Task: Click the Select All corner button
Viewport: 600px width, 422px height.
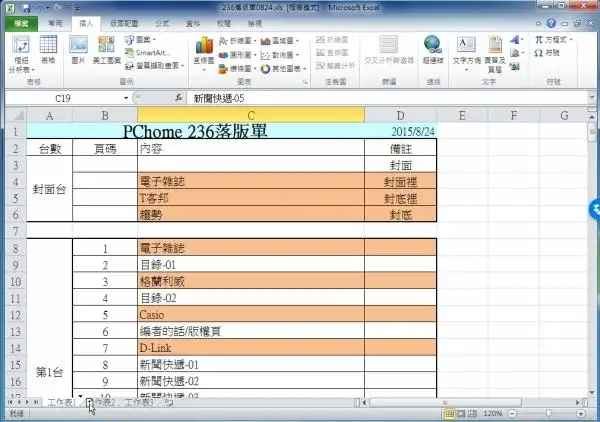Action: click(x=16, y=115)
